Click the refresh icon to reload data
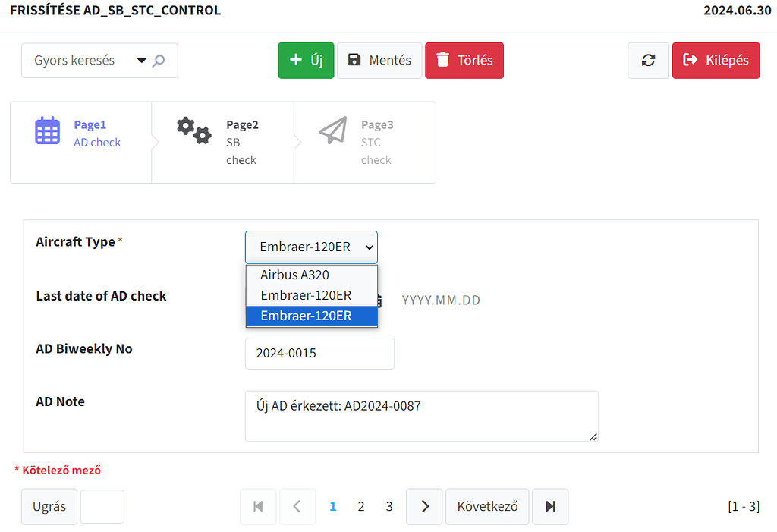Image resolution: width=777 pixels, height=532 pixels. pos(648,60)
